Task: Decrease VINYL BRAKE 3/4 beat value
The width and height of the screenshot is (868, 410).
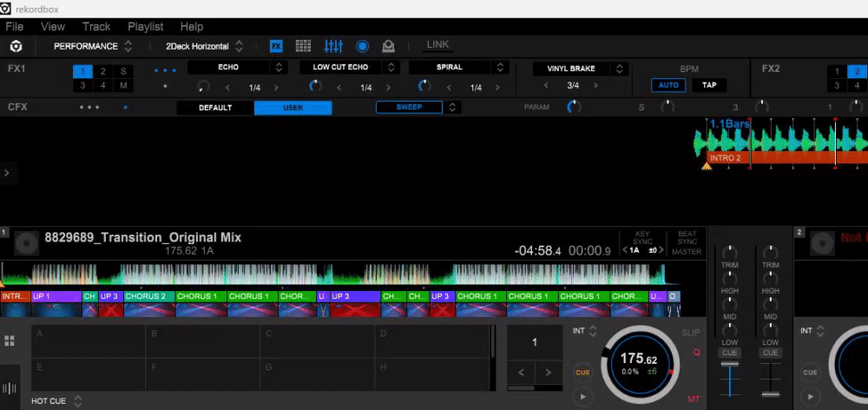Action: (547, 85)
